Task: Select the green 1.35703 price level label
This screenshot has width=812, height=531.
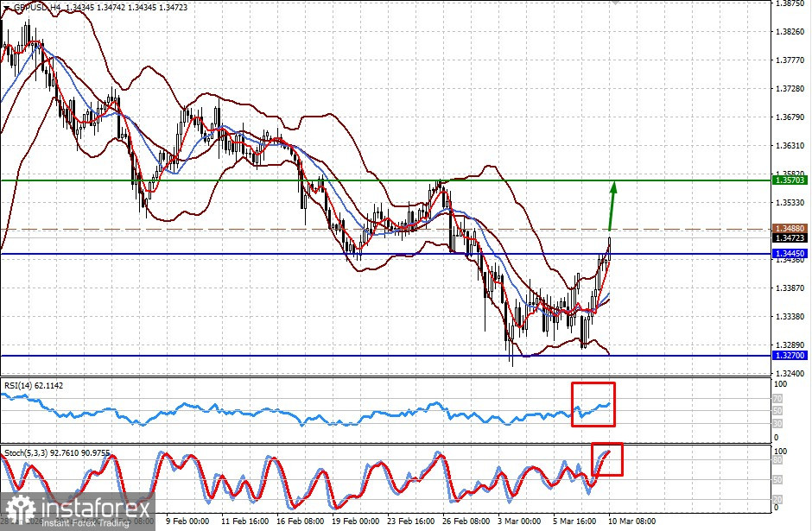Action: click(x=790, y=180)
